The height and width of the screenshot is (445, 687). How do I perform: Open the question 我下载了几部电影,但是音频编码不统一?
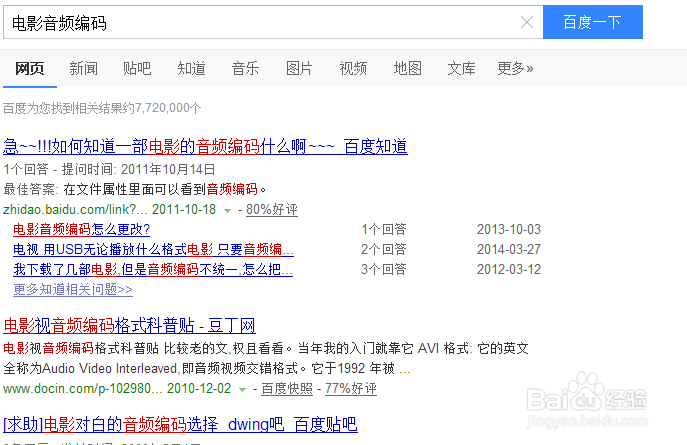[x=153, y=269]
